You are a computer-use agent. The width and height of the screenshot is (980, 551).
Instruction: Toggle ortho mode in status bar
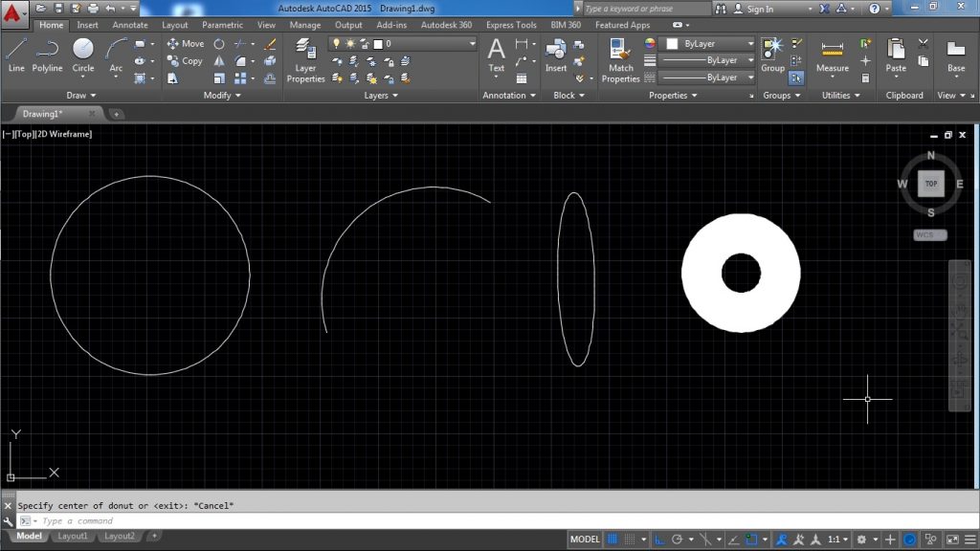pos(659,540)
